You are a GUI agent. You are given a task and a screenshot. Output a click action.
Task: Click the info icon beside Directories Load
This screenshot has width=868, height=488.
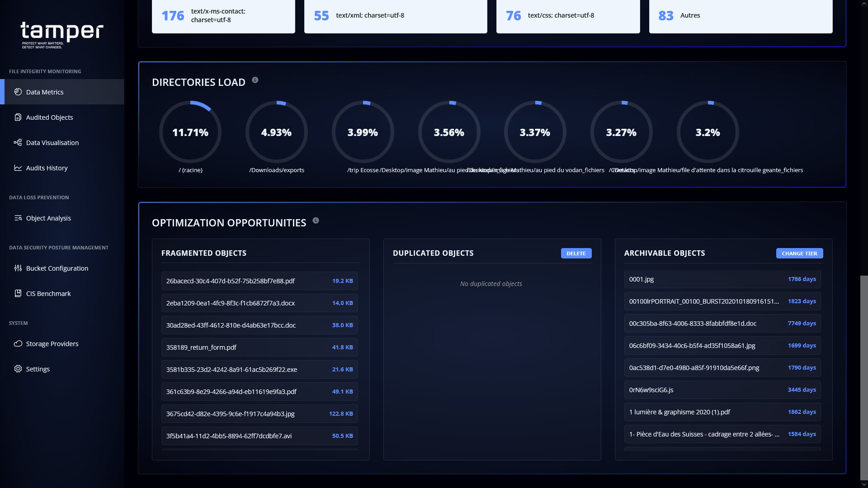pos(255,80)
